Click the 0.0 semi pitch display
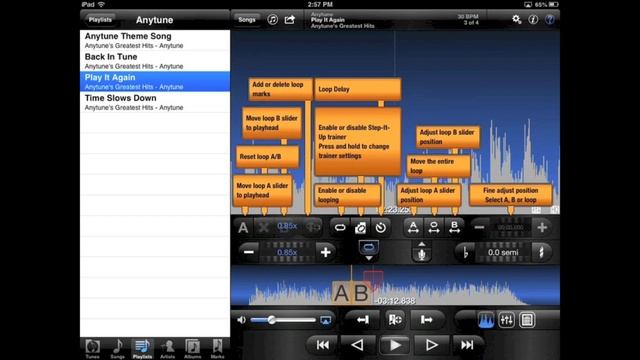 [x=503, y=252]
